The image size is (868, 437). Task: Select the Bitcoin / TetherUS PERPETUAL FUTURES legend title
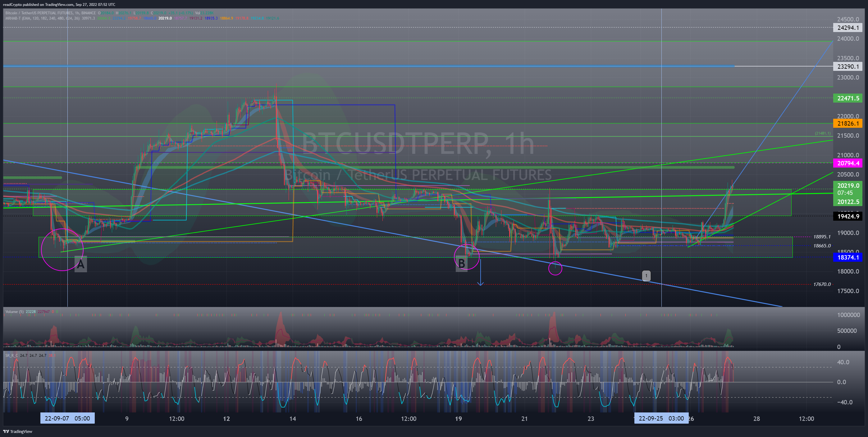51,13
